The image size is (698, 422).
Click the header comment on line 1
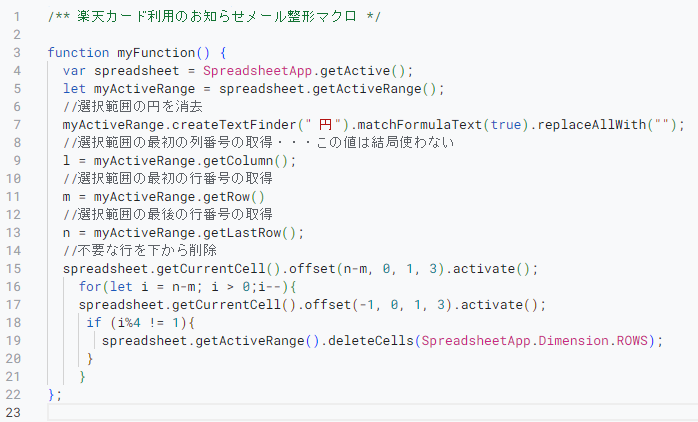point(214,17)
